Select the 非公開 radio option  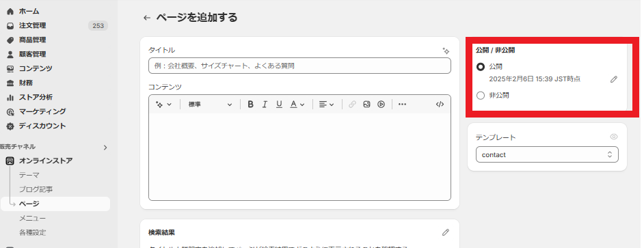481,95
